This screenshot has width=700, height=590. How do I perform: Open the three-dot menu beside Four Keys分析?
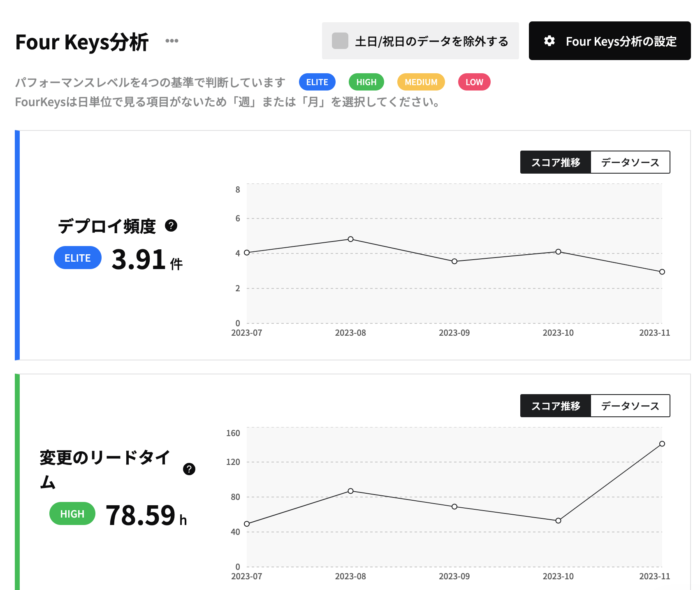click(172, 41)
